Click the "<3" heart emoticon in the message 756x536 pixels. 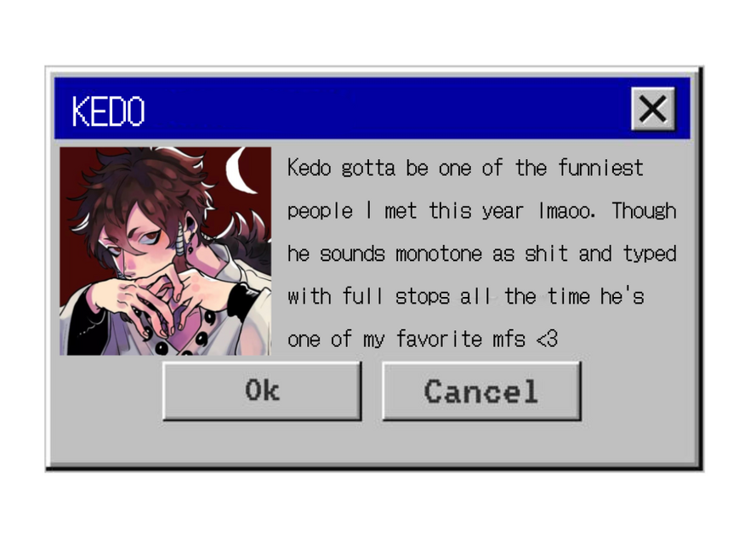[x=547, y=339]
